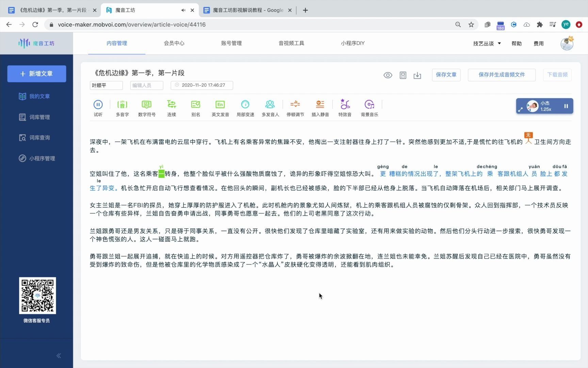Switch to 会员中心 tab
This screenshot has width=588, height=368.
tap(174, 43)
